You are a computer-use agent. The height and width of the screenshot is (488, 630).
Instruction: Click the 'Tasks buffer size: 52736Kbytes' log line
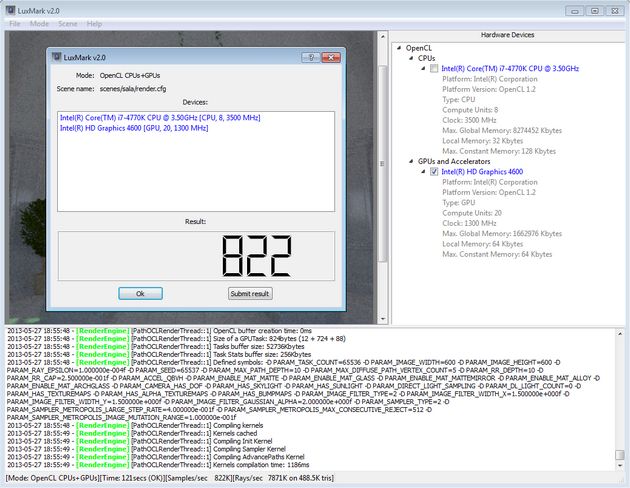pos(156,347)
